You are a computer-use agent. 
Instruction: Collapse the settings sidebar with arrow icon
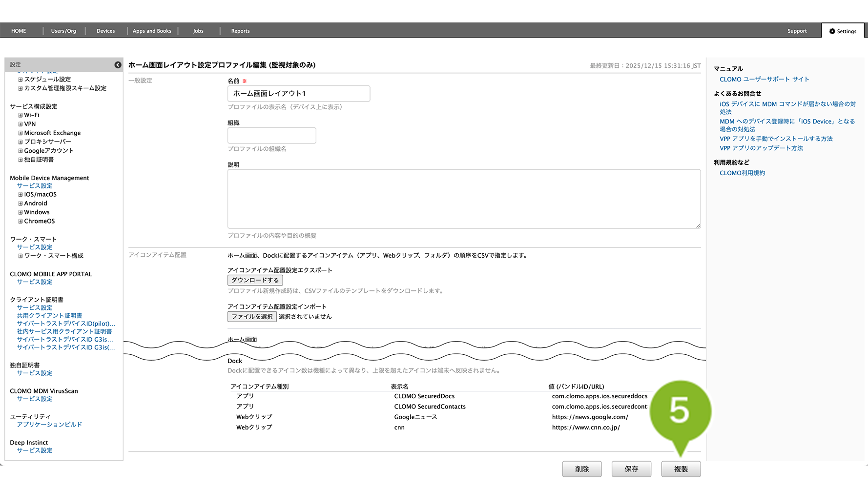pyautogui.click(x=118, y=65)
